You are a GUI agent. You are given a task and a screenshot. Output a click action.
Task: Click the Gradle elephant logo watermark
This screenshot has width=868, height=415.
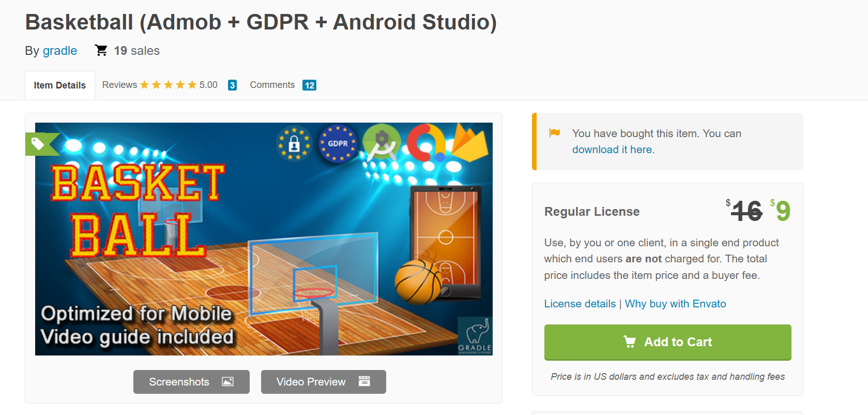click(475, 335)
